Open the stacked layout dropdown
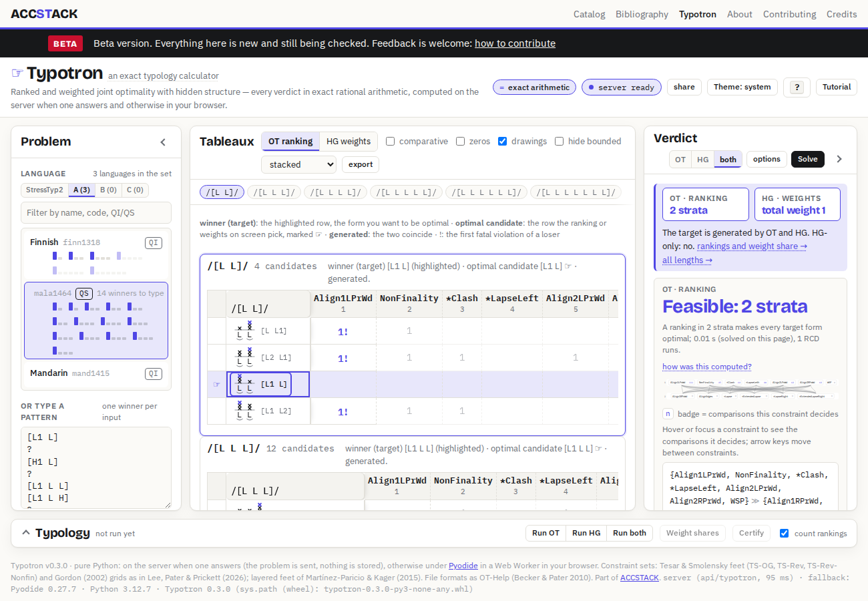 click(x=298, y=164)
